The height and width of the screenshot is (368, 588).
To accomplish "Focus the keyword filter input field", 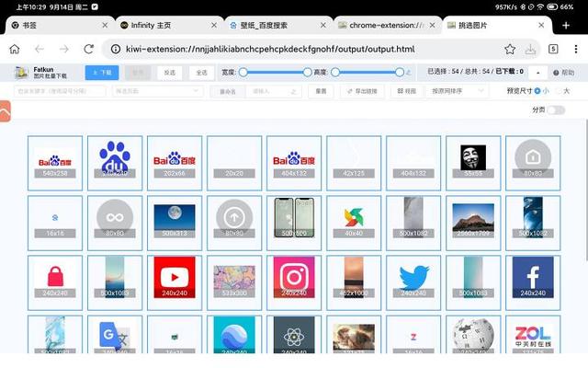I will tap(60, 91).
